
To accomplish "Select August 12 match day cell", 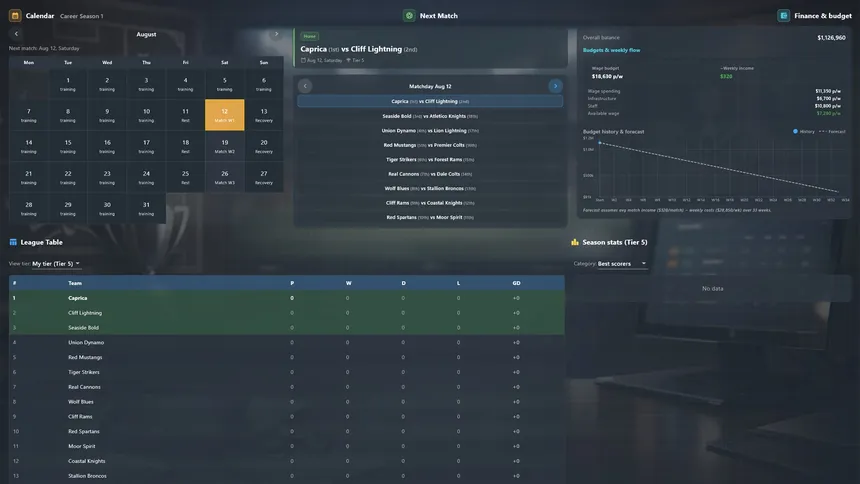I will click(224, 115).
